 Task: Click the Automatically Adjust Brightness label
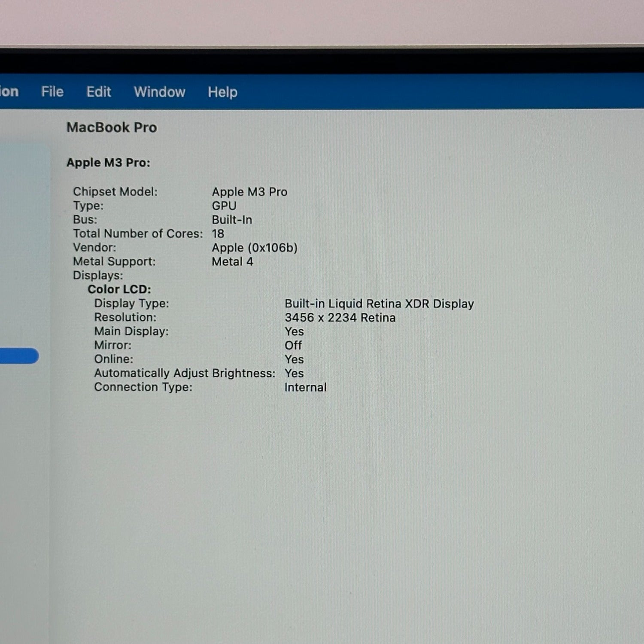click(x=185, y=373)
